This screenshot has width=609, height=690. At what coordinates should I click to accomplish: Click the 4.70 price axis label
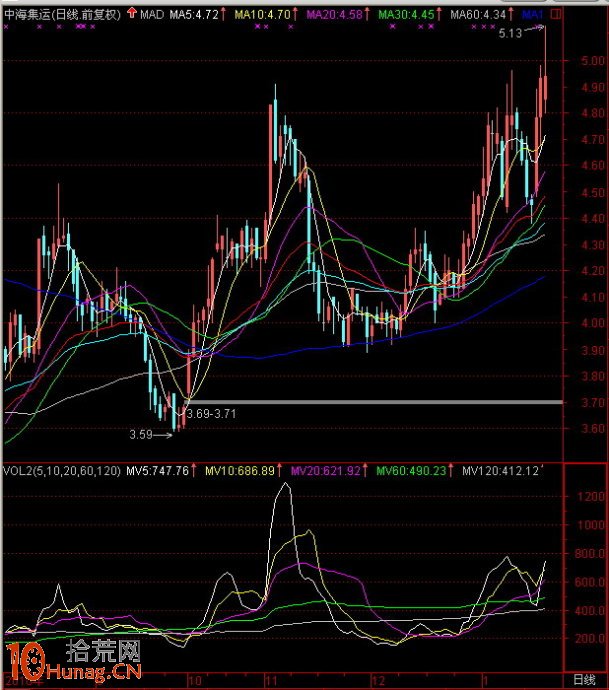[x=592, y=140]
